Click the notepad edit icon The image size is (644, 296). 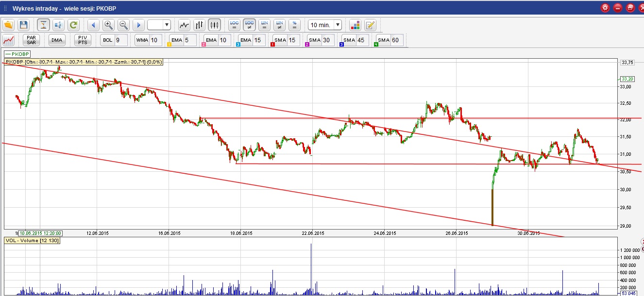(370, 25)
